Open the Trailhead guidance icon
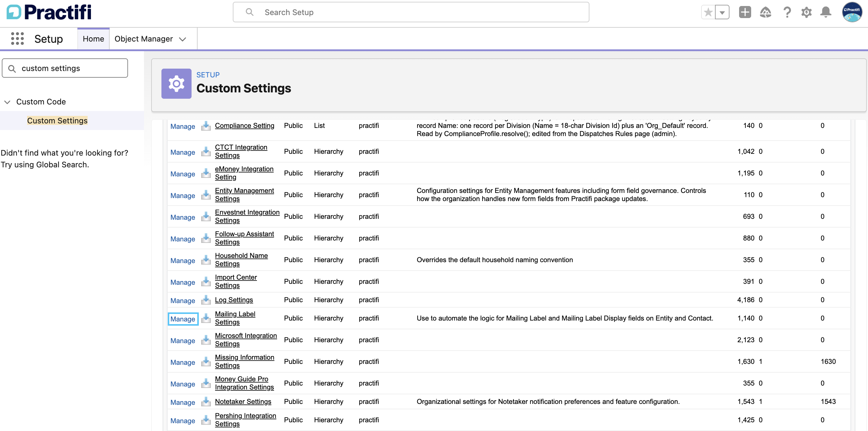Viewport: 868px width, 431px height. pos(766,12)
